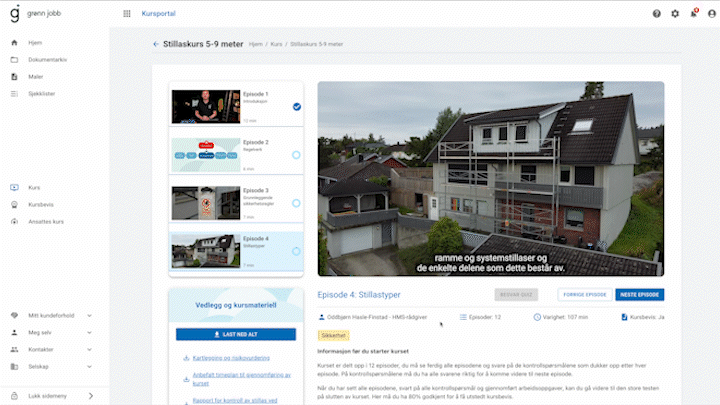The height and width of the screenshot is (405, 720).
Task: Click the Maler document icon
Action: click(x=14, y=77)
